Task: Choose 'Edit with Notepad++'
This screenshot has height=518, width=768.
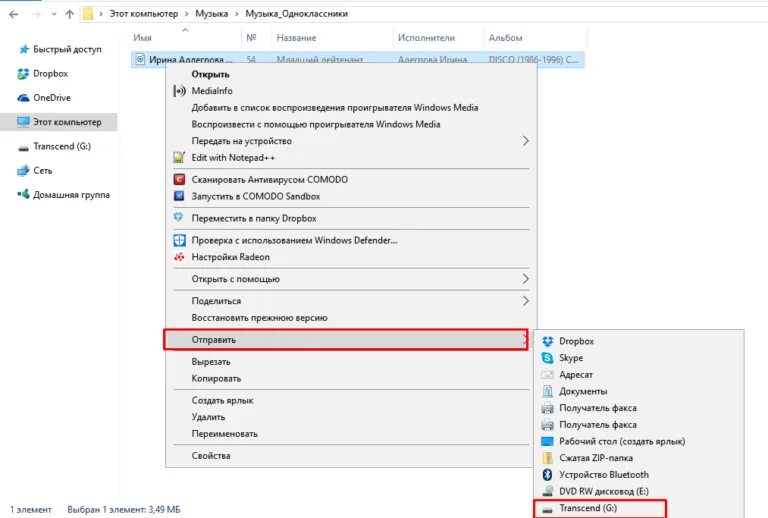Action: (351, 158)
